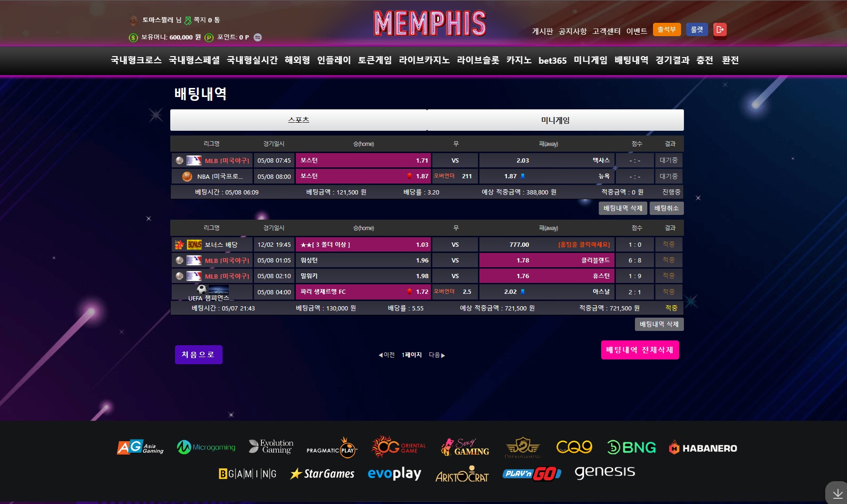
Task: Click the scroll-down arrow icon at bottom right
Action: 837,494
